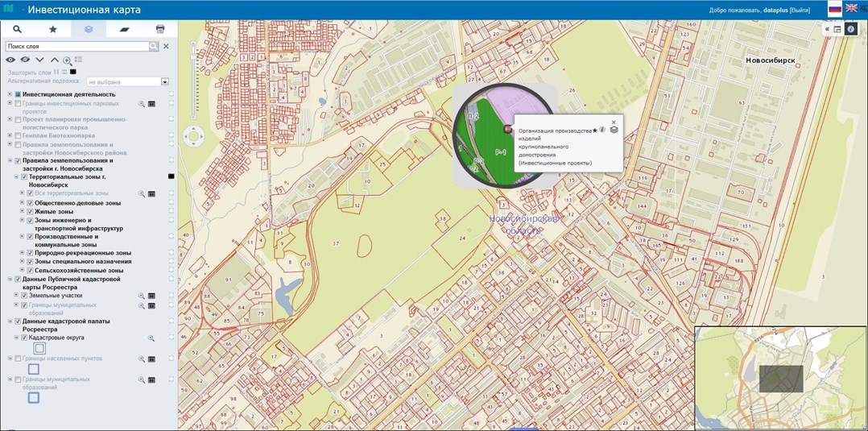Image resolution: width=868 pixels, height=431 pixels.
Task: Clear the layer search with X
Action: click(166, 47)
